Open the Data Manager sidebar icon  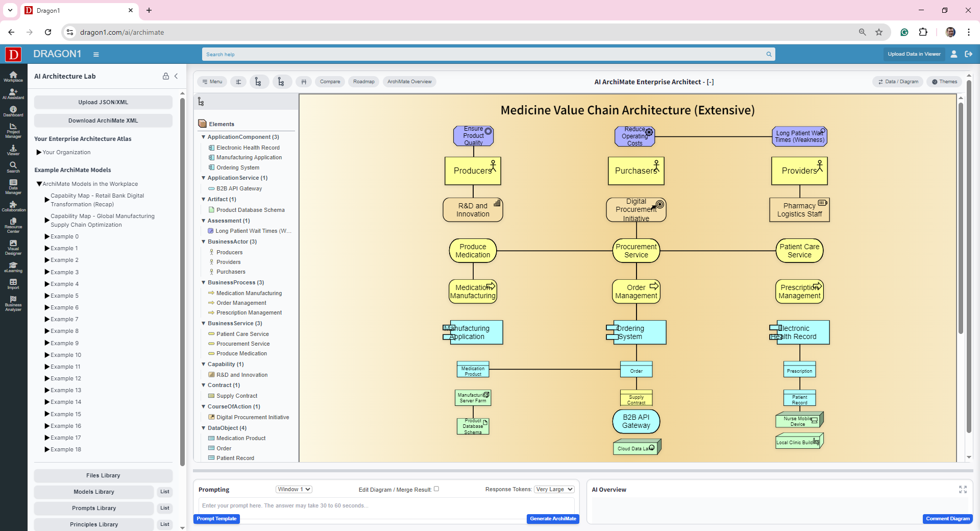pyautogui.click(x=13, y=186)
